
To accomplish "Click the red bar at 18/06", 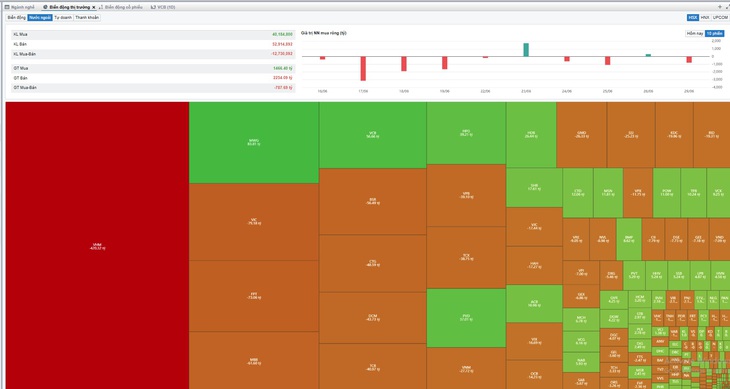I will (x=404, y=64).
